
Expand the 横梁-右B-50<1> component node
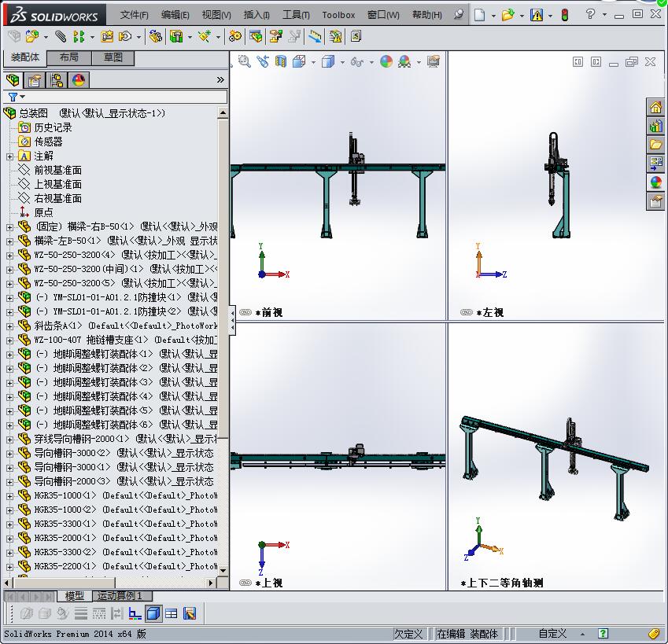[9, 227]
